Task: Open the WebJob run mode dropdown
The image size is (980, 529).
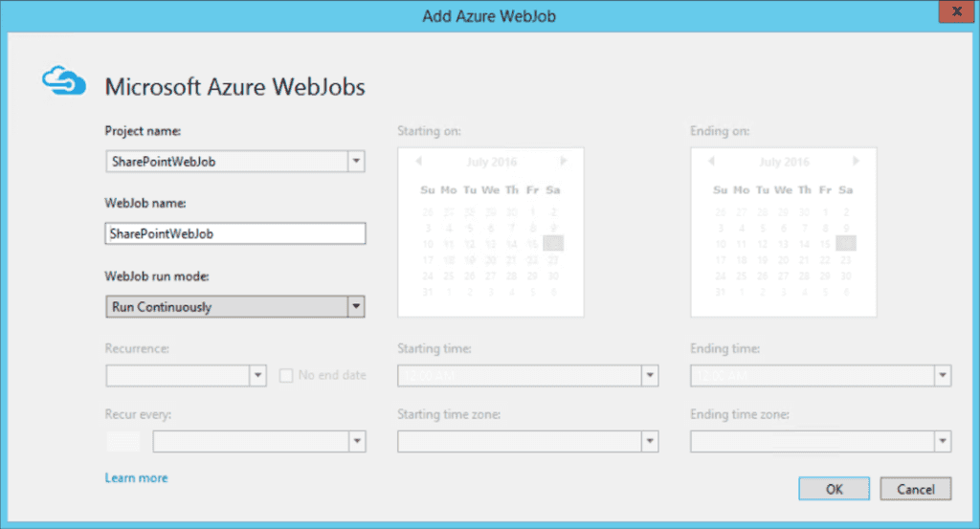Action: click(356, 307)
